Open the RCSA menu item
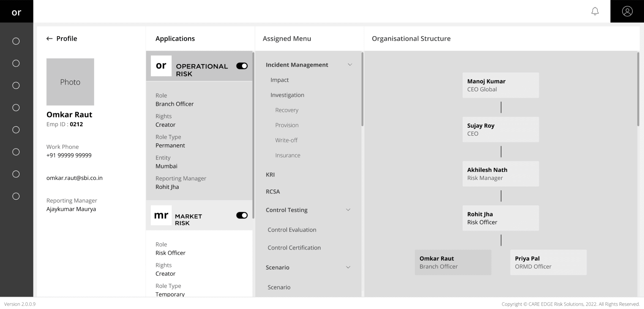Screen dimensions: 644x309 point(273,192)
